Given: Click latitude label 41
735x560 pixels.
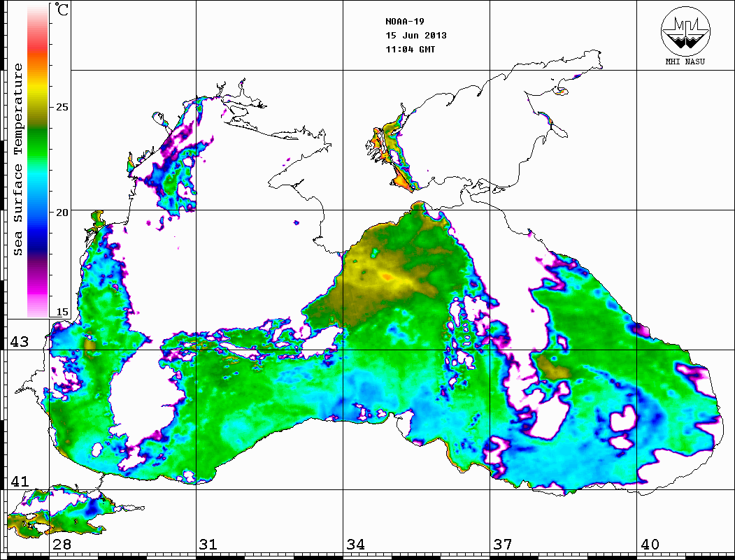Looking at the screenshot, I should (x=20, y=481).
